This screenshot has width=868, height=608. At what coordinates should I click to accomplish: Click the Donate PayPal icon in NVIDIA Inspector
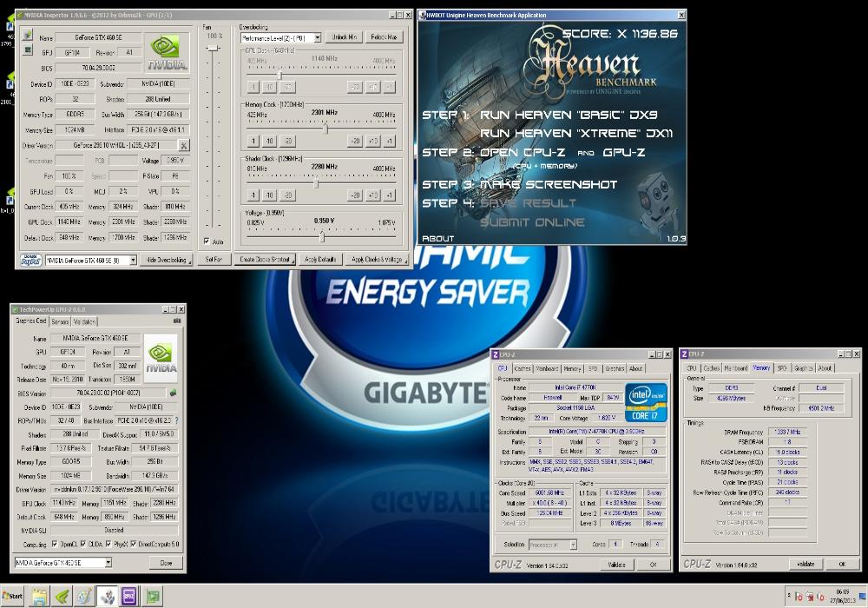30,261
